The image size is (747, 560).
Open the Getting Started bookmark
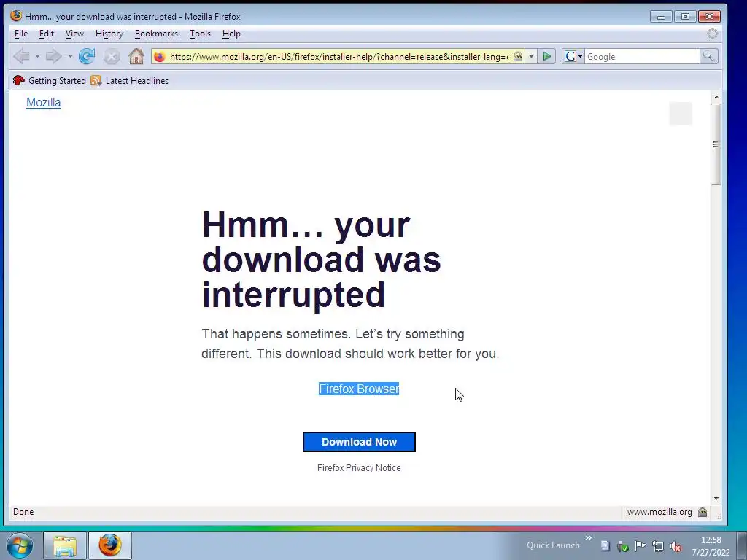pos(57,80)
